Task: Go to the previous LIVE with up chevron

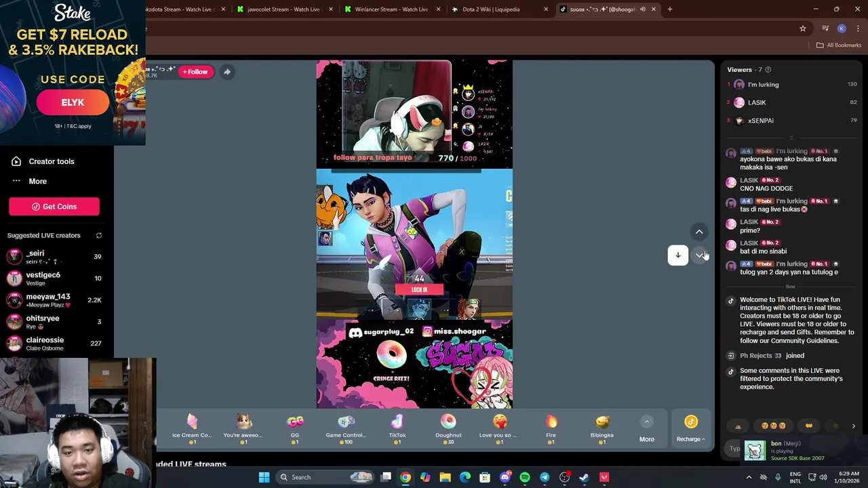Action: 699,232
